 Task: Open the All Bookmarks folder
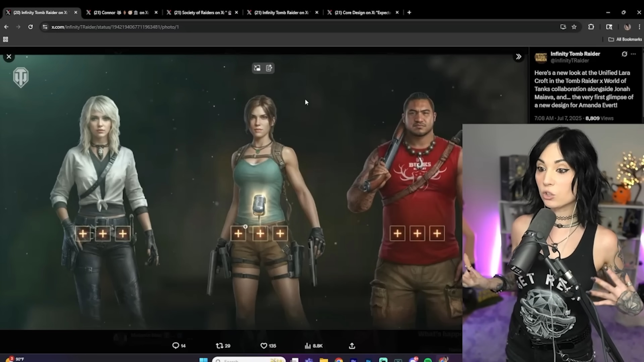point(625,39)
